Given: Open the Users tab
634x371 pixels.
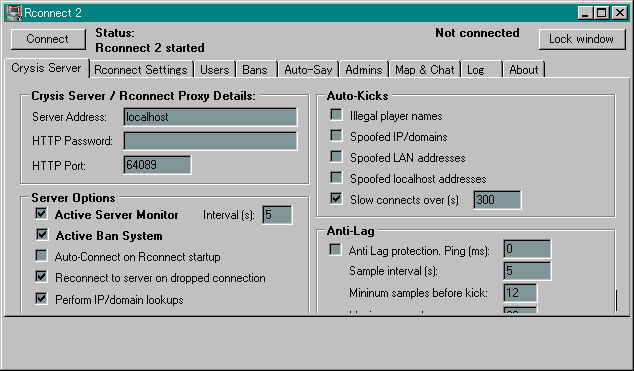Looking at the screenshot, I should coord(215,70).
